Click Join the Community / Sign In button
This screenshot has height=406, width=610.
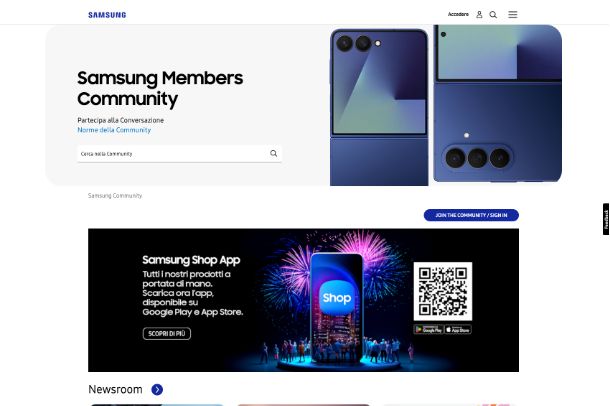(471, 215)
